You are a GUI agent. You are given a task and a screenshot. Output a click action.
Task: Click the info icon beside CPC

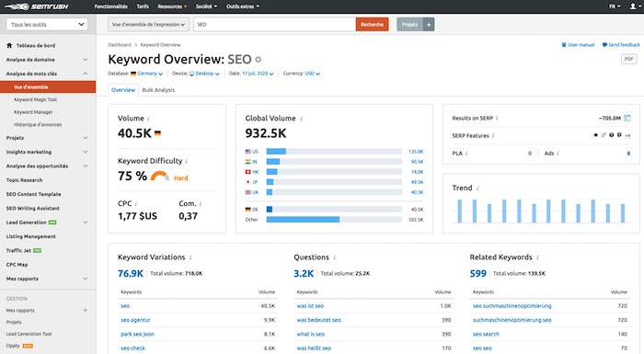(x=136, y=204)
